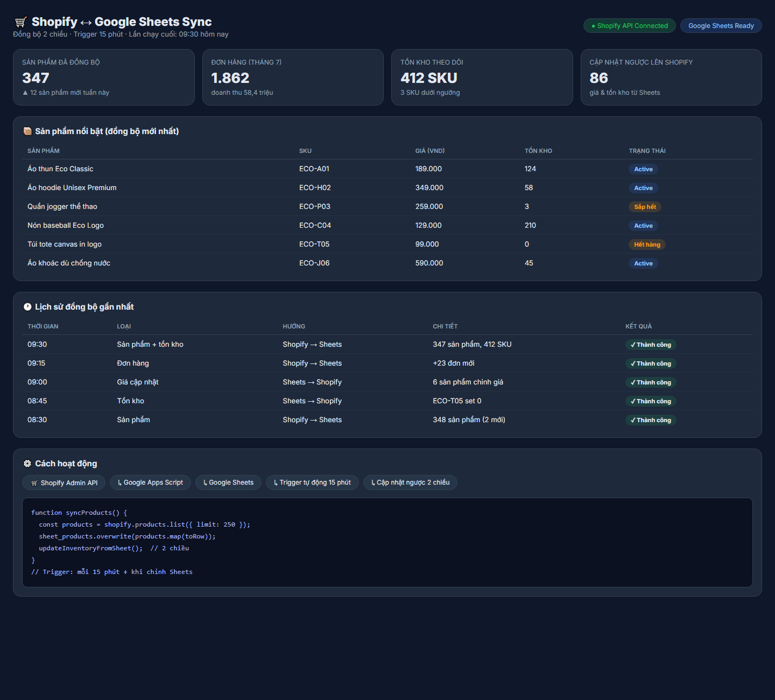Screen dimensions: 775x700
Task: Click the Giá cập nhật sync type
Action: [138, 382]
